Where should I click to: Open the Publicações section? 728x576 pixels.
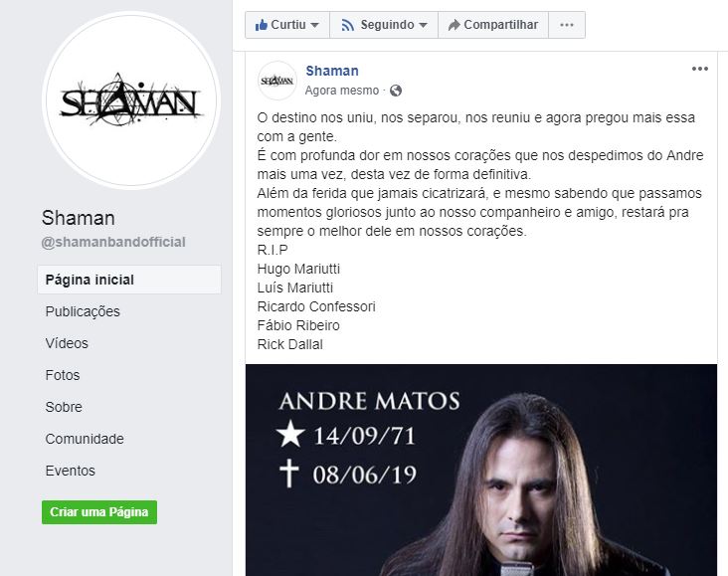pos(83,311)
